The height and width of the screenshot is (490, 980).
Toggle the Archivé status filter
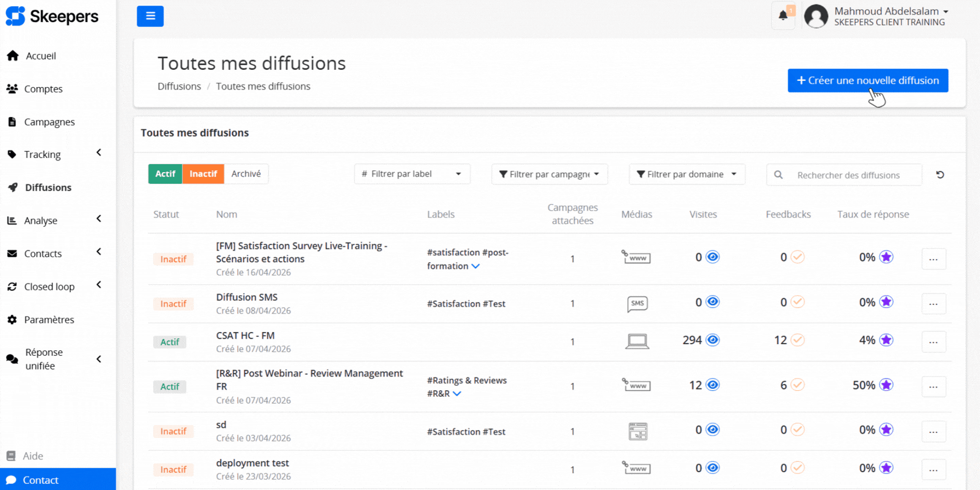pos(246,174)
